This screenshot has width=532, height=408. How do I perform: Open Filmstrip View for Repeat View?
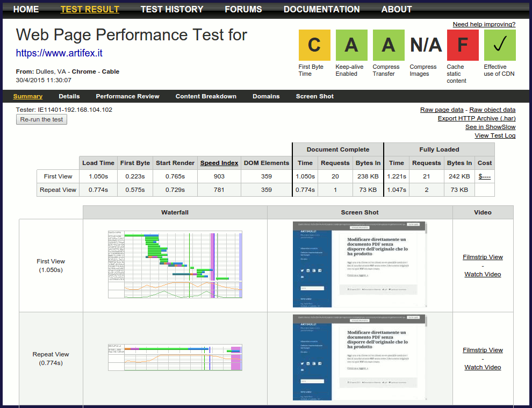483,350
